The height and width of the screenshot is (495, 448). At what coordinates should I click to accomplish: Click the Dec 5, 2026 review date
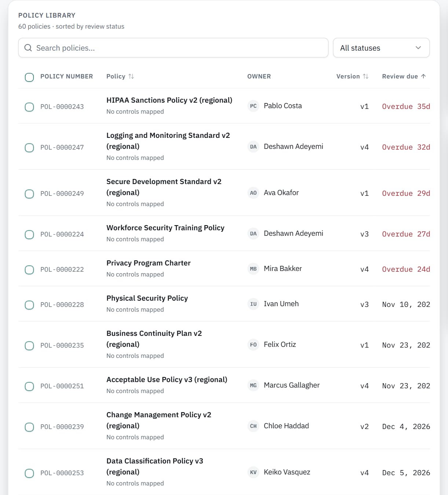pyautogui.click(x=406, y=473)
